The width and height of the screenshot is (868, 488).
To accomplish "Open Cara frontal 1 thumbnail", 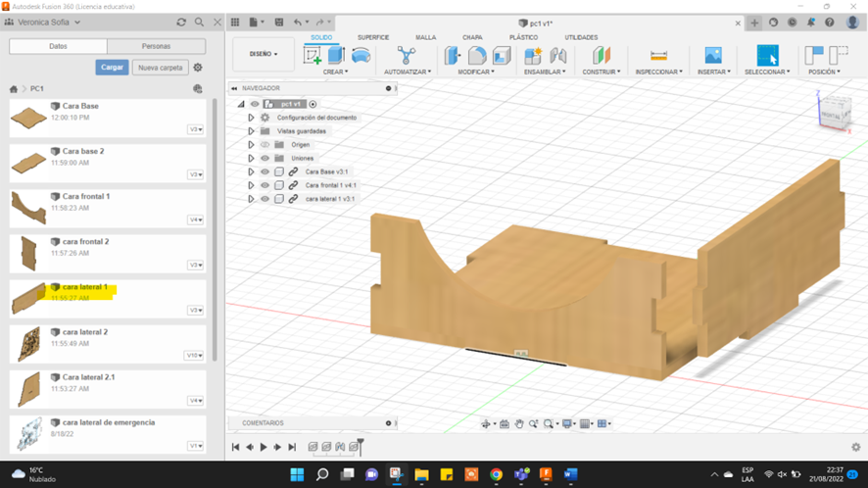I will point(28,208).
